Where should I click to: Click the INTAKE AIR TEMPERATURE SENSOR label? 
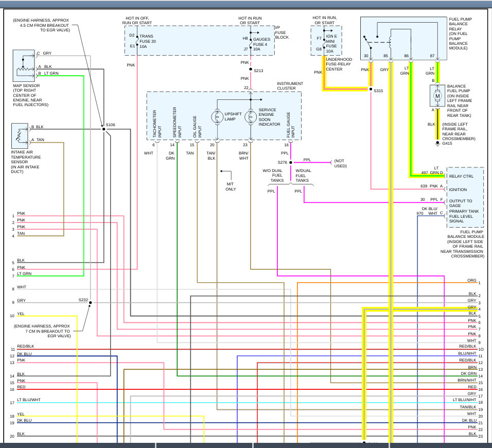(26, 162)
